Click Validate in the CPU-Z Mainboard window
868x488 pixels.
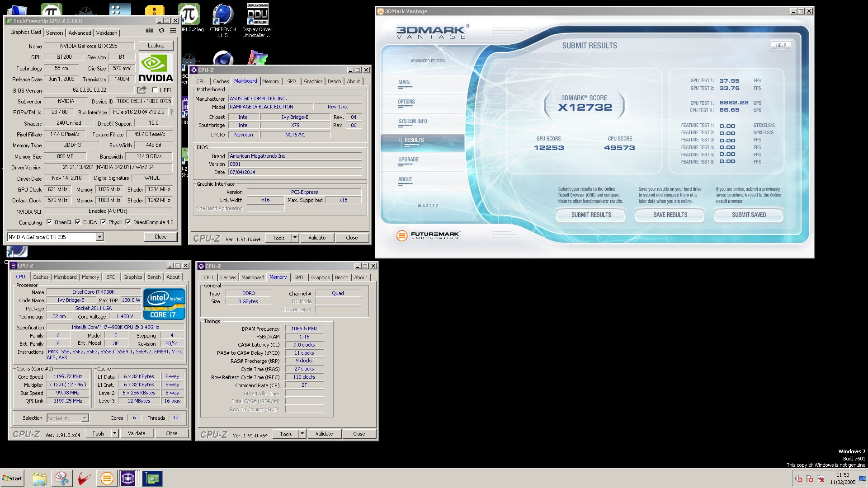coord(317,238)
